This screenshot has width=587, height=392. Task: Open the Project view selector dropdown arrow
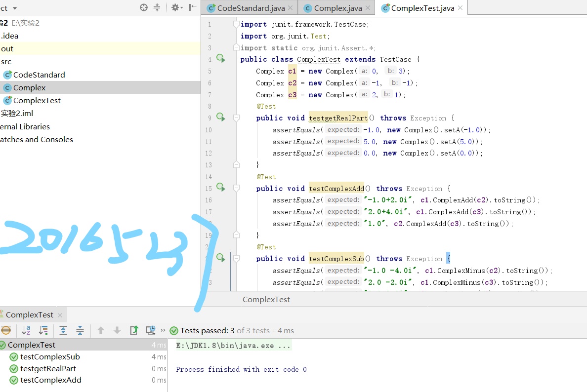(x=15, y=8)
